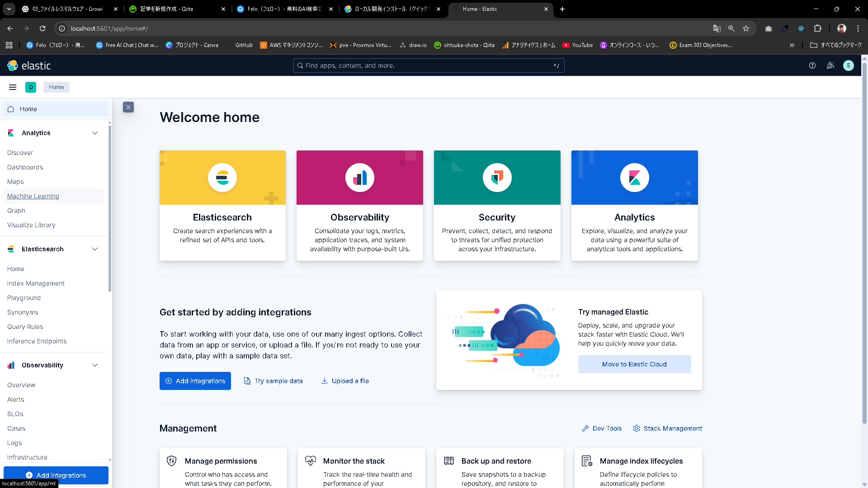
Task: Collapse the Observability nav section
Action: coord(95,365)
